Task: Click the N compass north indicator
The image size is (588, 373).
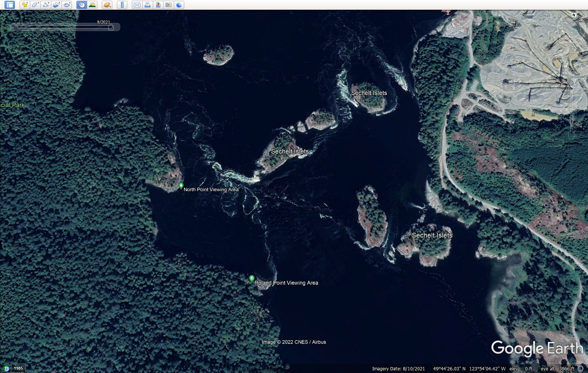Action: [x=574, y=15]
